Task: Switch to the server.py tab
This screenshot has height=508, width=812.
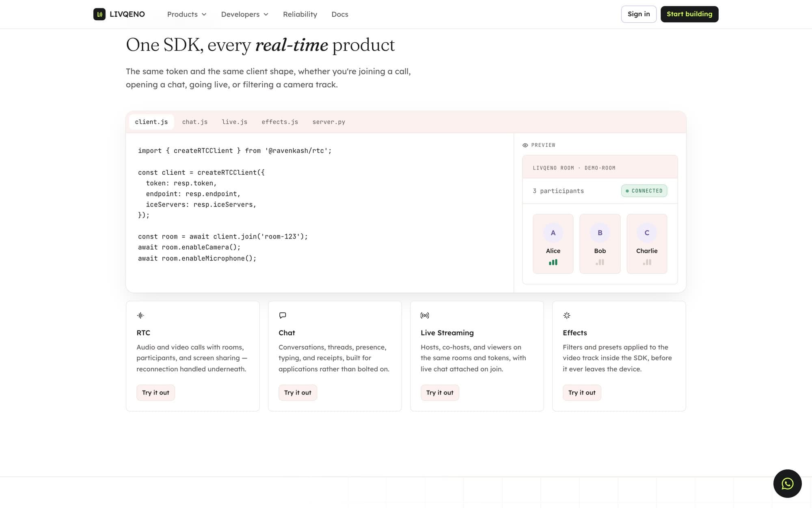Action: (x=329, y=122)
